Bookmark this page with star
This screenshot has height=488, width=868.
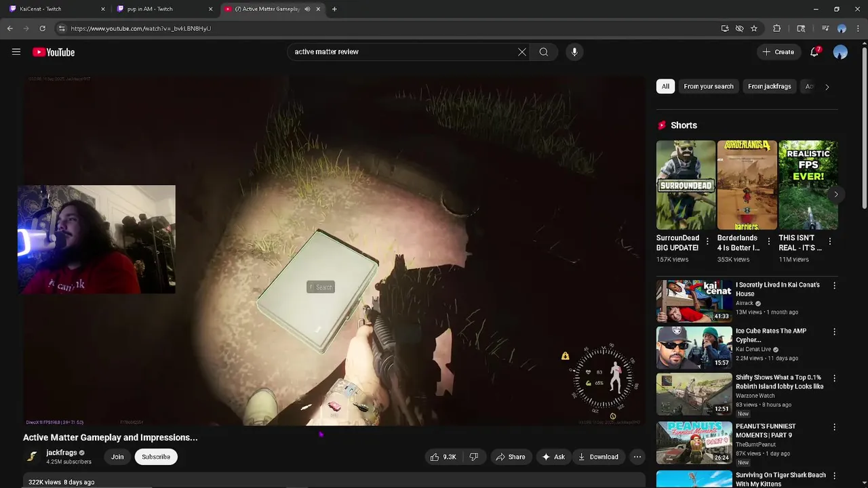coord(754,28)
